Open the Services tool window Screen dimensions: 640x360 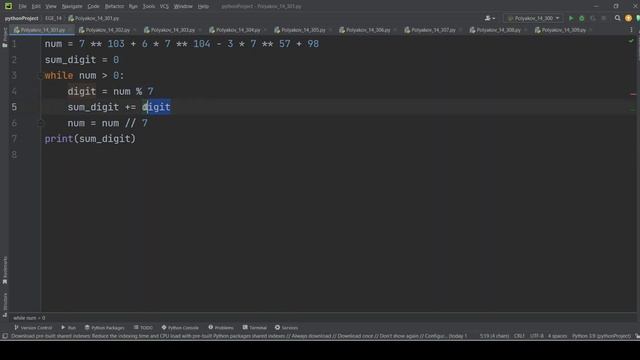click(287, 327)
